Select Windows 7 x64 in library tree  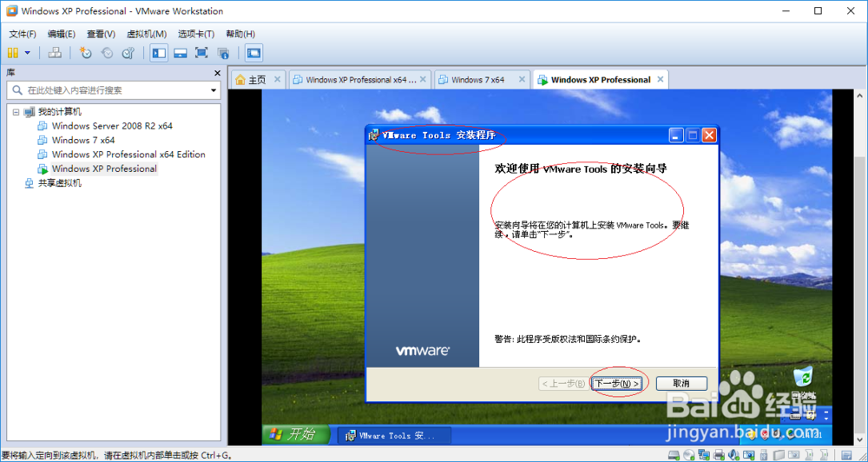(x=83, y=140)
